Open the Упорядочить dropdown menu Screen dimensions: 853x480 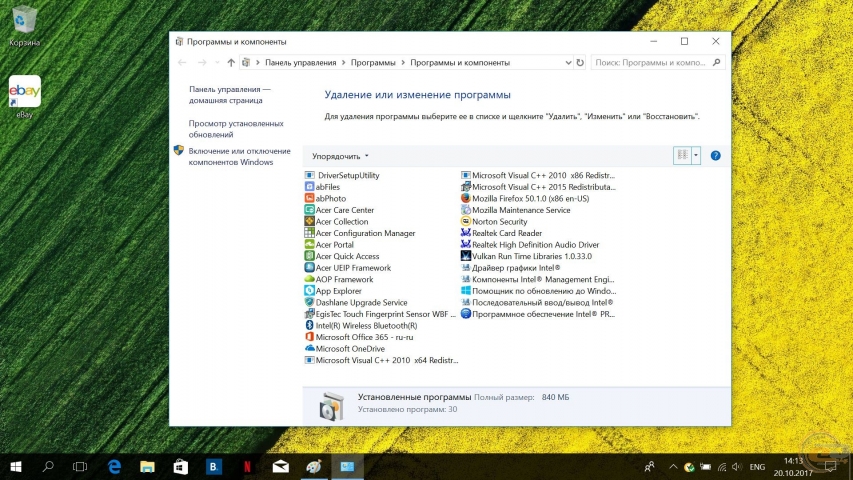point(340,156)
